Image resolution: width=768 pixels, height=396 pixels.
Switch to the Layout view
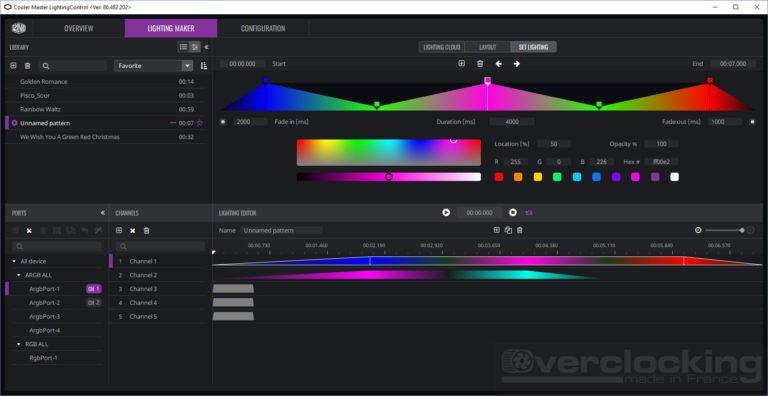(488, 47)
